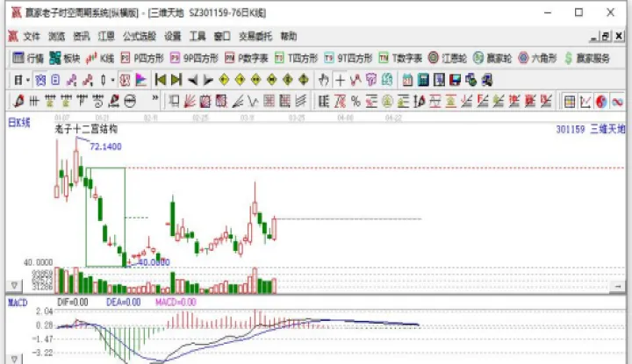The height and width of the screenshot is (364, 632).
Task: Open the T数字表 tool
Action: click(x=400, y=59)
